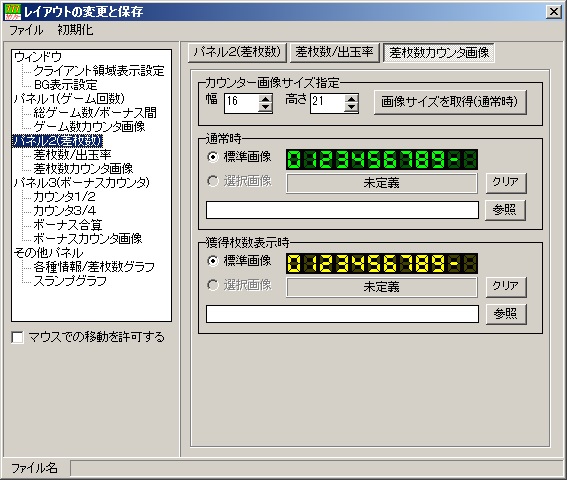Viewport: 567px width, 480px height.
Task: Click クリア button in 通常時 group
Action: click(506, 183)
